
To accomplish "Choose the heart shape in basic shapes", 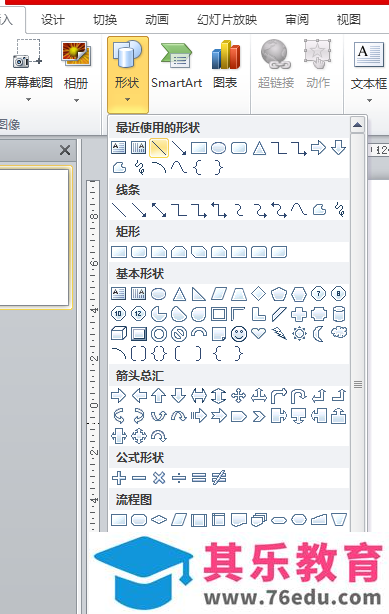I will (x=259, y=333).
